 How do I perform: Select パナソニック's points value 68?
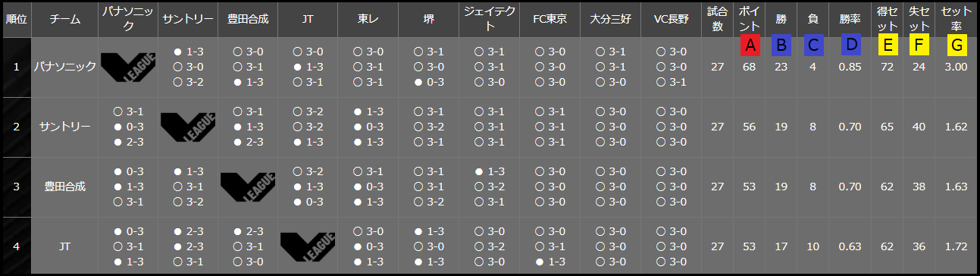pyautogui.click(x=749, y=67)
